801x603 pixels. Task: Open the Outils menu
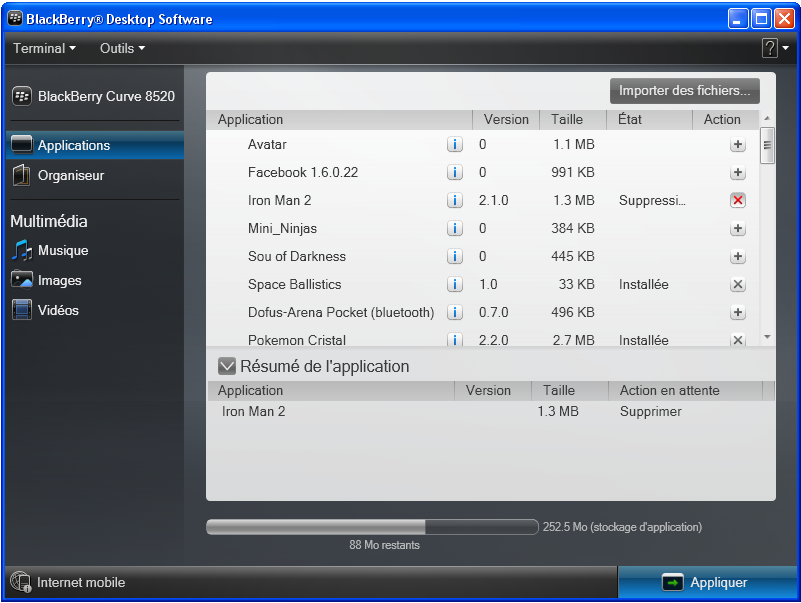(123, 49)
